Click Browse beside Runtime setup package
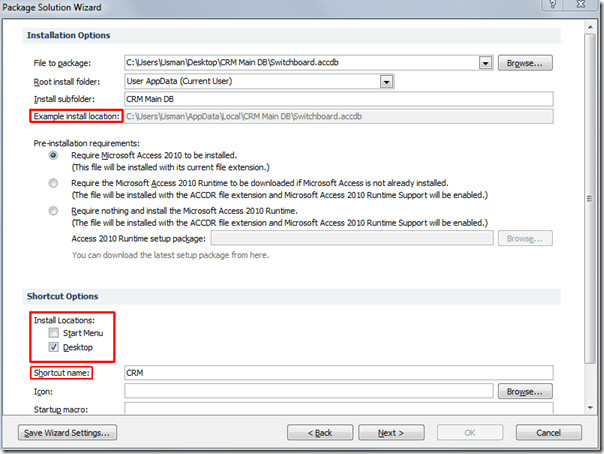This screenshot has height=454, width=604. [x=525, y=238]
